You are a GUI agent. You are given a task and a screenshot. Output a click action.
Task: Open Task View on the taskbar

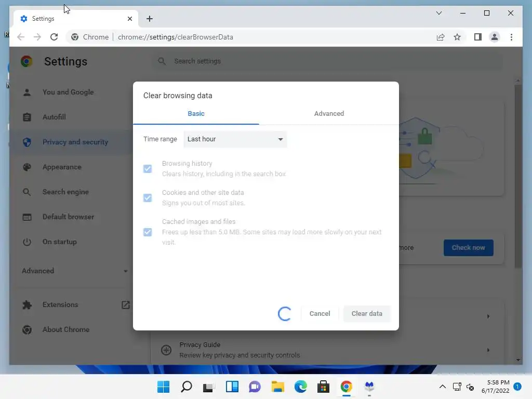209,387
